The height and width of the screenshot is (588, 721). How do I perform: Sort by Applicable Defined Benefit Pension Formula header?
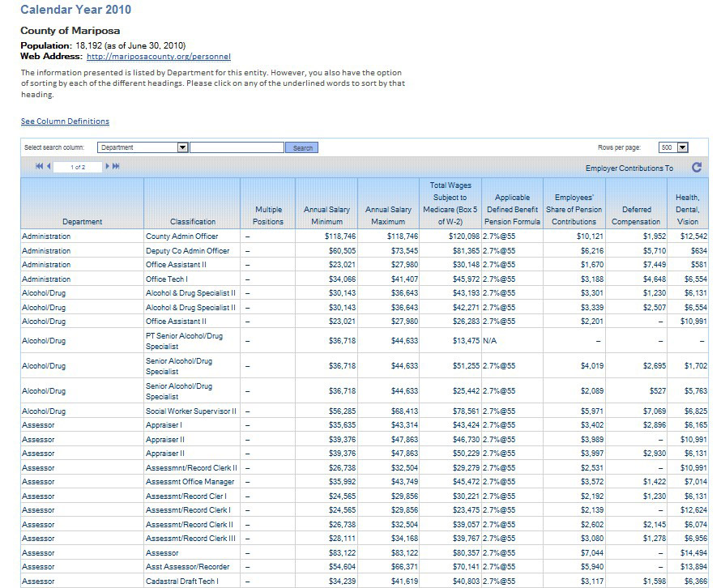point(512,210)
